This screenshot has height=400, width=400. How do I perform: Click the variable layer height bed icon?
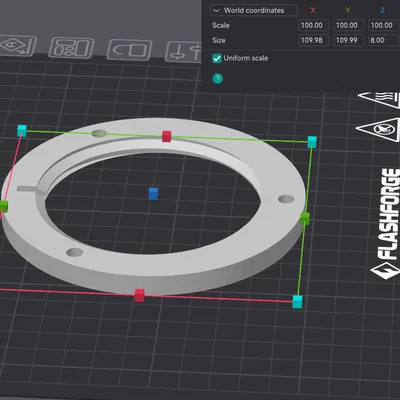click(184, 52)
